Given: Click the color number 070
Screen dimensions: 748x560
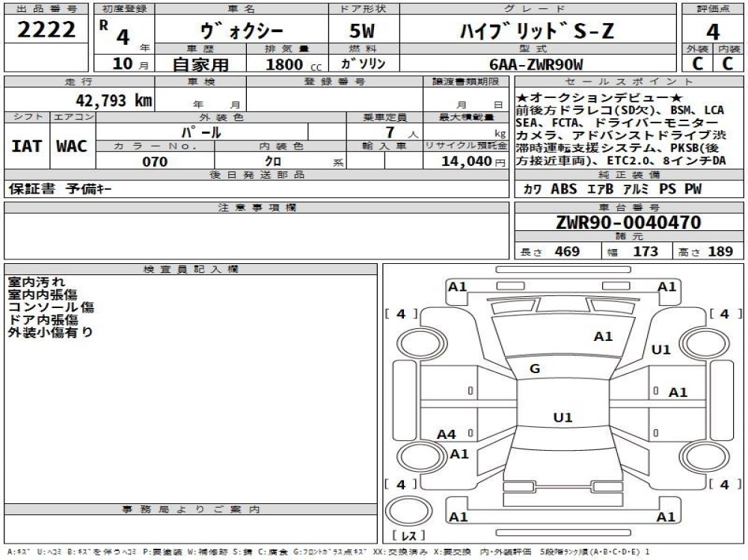Looking at the screenshot, I should (x=155, y=161).
